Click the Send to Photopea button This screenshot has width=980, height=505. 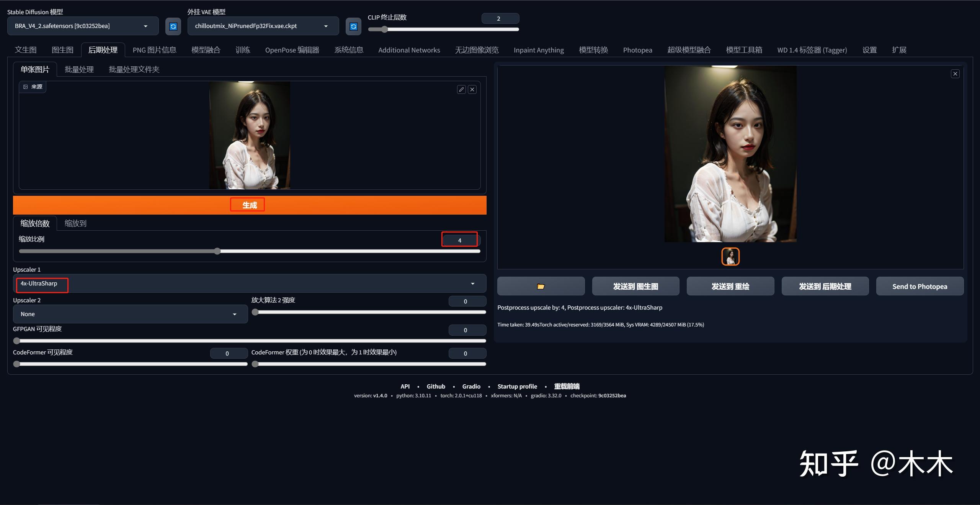click(920, 286)
